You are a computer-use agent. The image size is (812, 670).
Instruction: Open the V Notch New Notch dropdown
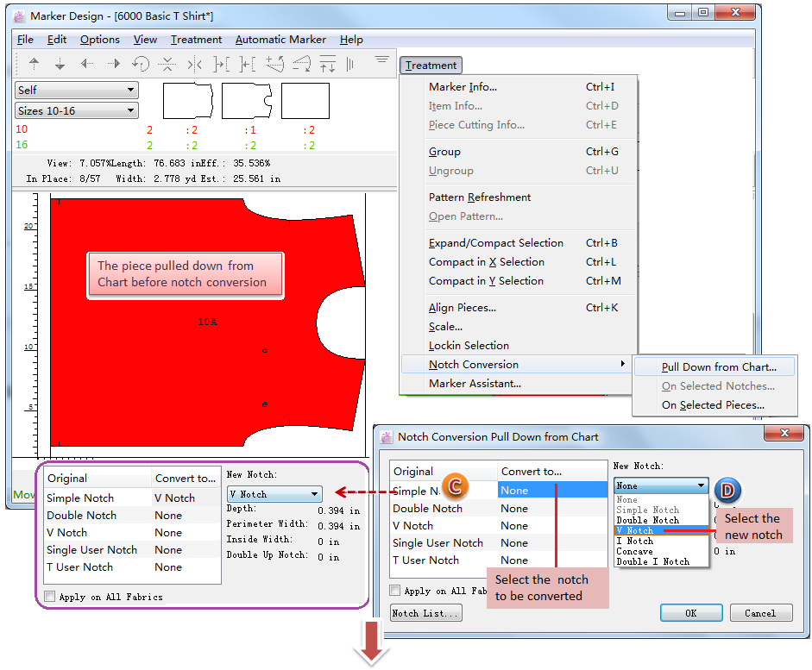point(274,494)
